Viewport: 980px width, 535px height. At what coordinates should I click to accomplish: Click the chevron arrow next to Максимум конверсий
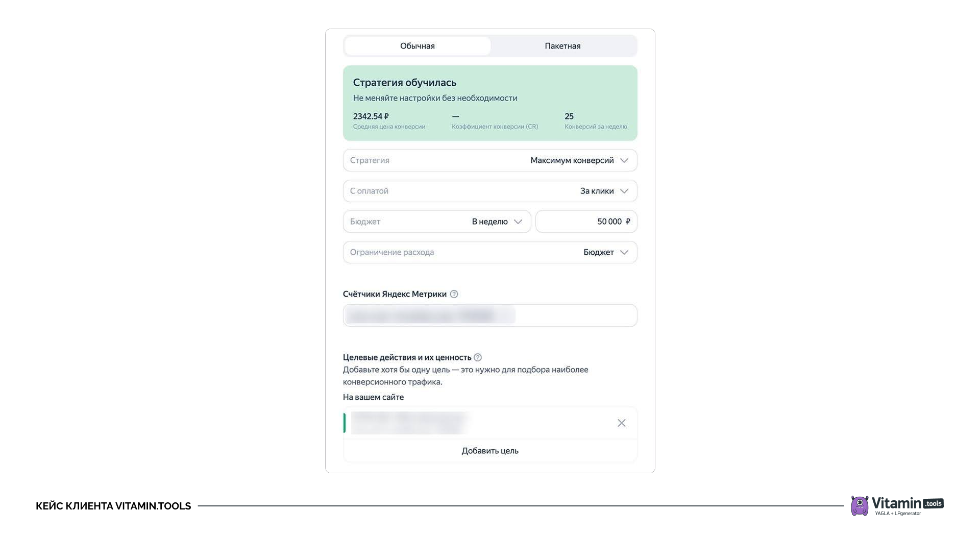coord(624,160)
